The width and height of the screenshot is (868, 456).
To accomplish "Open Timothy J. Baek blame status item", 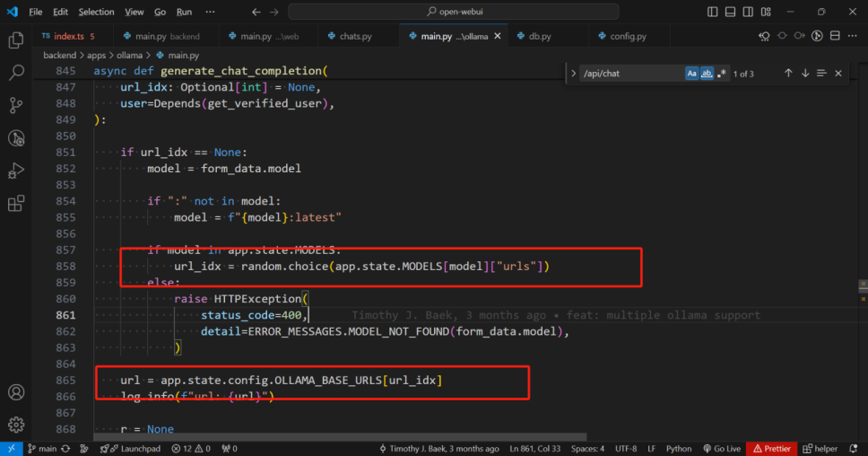I will 439,449.
